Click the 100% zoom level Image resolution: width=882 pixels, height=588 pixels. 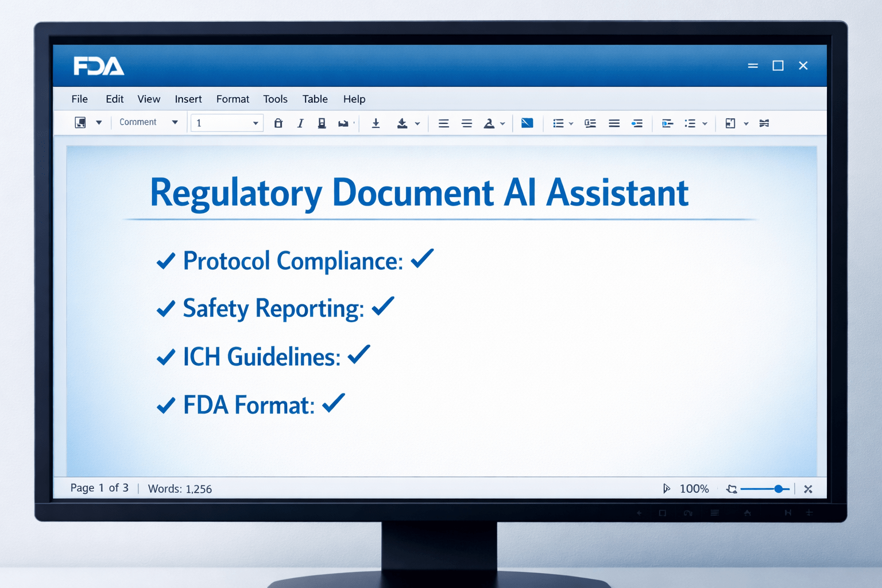pyautogui.click(x=694, y=489)
